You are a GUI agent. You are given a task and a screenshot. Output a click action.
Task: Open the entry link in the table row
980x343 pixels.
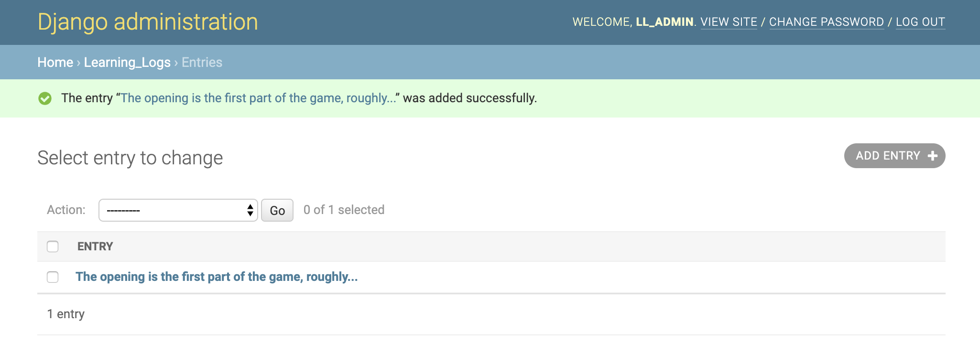tap(217, 277)
